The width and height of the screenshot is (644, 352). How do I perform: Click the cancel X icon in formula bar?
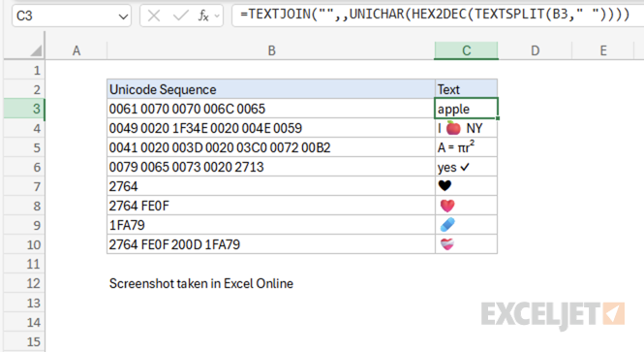[x=154, y=16]
